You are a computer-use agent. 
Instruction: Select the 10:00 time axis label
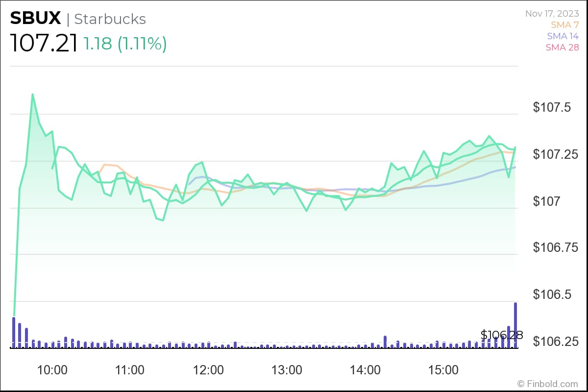click(52, 370)
